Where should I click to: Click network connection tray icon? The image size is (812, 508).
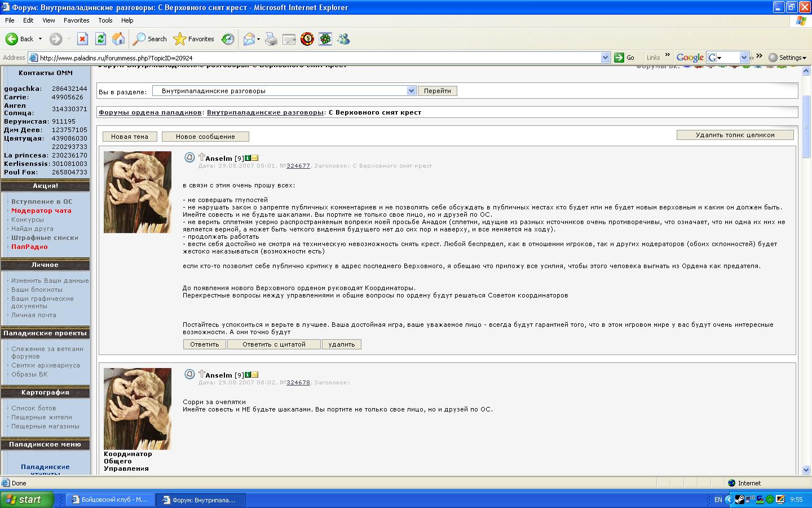tap(750, 500)
